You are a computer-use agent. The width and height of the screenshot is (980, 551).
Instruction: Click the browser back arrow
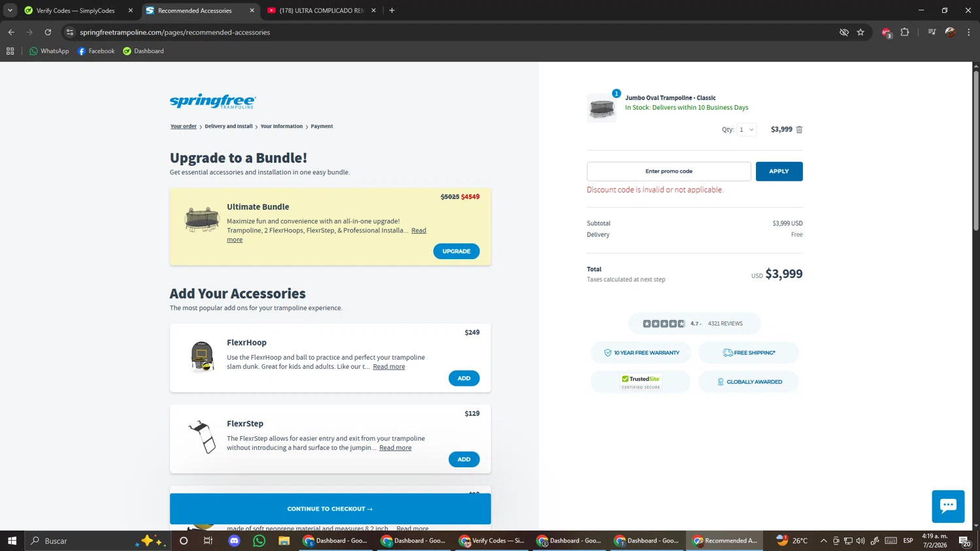(11, 32)
